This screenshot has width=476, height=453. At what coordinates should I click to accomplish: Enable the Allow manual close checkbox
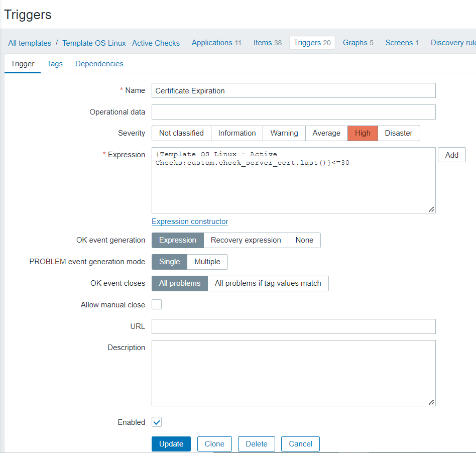coord(156,304)
